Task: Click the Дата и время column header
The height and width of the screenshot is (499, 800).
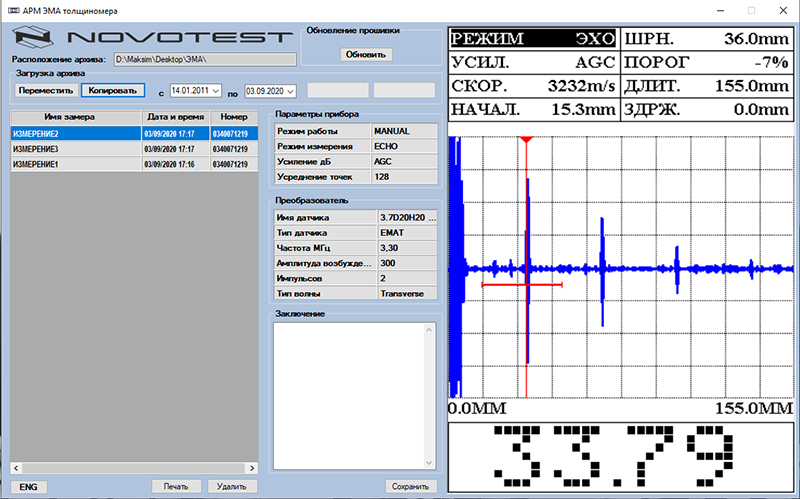Action: (x=175, y=117)
